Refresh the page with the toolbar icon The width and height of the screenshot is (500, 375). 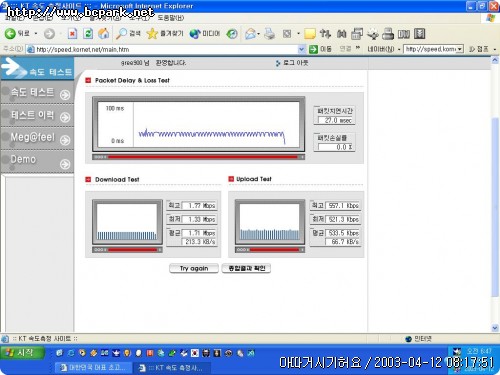88,34
